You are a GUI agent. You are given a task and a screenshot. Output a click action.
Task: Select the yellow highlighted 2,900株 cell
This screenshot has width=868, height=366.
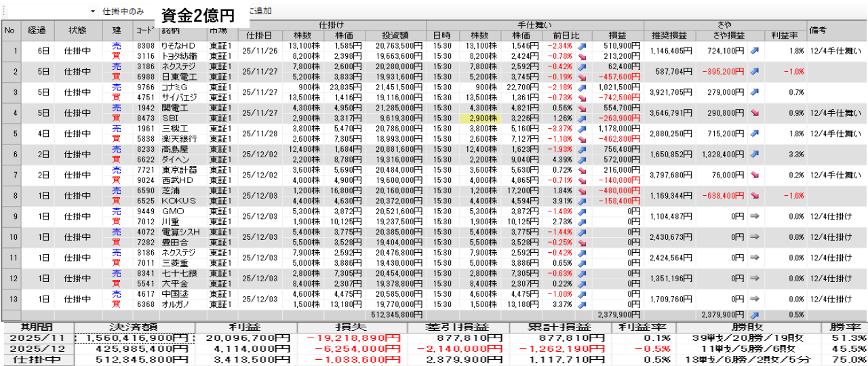click(479, 119)
